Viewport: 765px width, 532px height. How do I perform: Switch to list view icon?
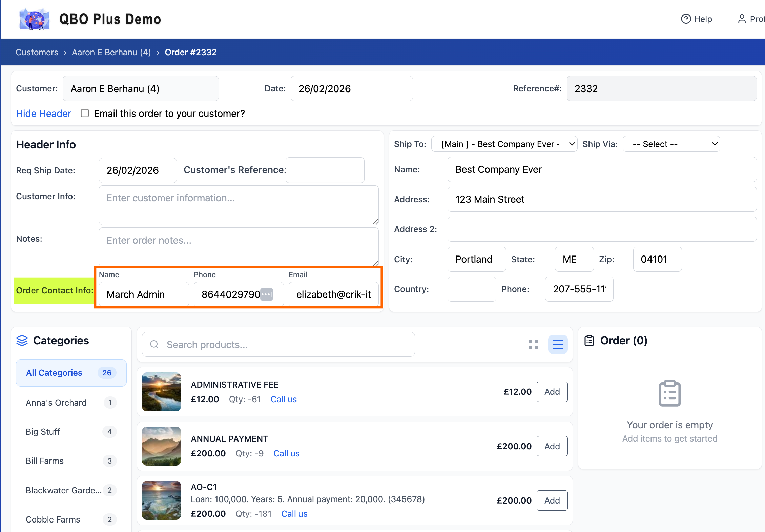558,345
